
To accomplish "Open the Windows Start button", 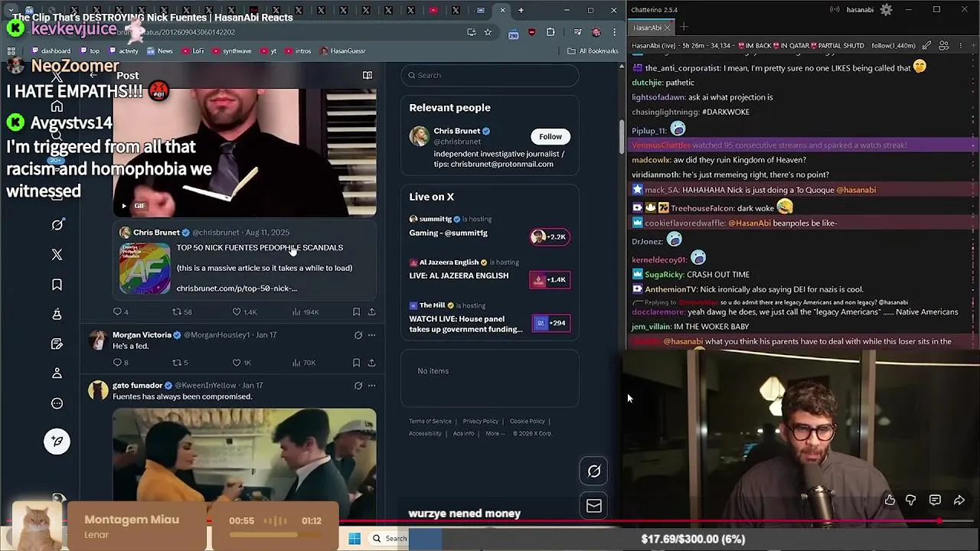I will [354, 539].
